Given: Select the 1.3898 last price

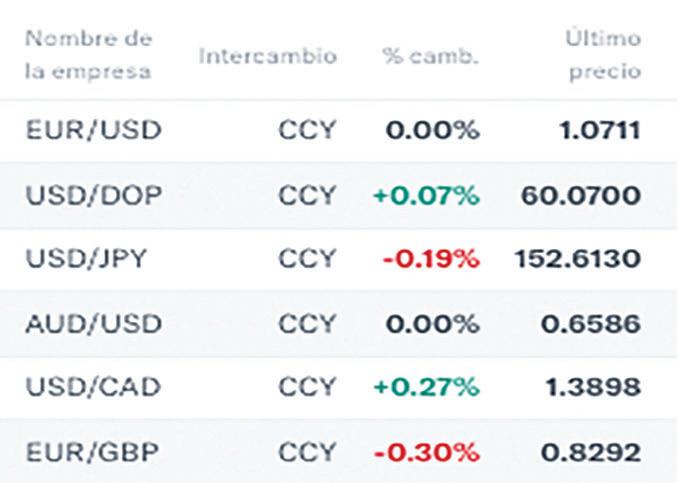Looking at the screenshot, I should (x=594, y=387).
